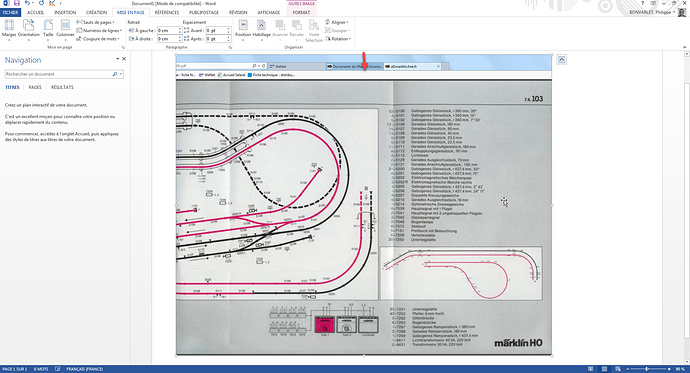This screenshot has width=690, height=373.
Task: Open the Colonnes columns tool
Action: coord(65,29)
